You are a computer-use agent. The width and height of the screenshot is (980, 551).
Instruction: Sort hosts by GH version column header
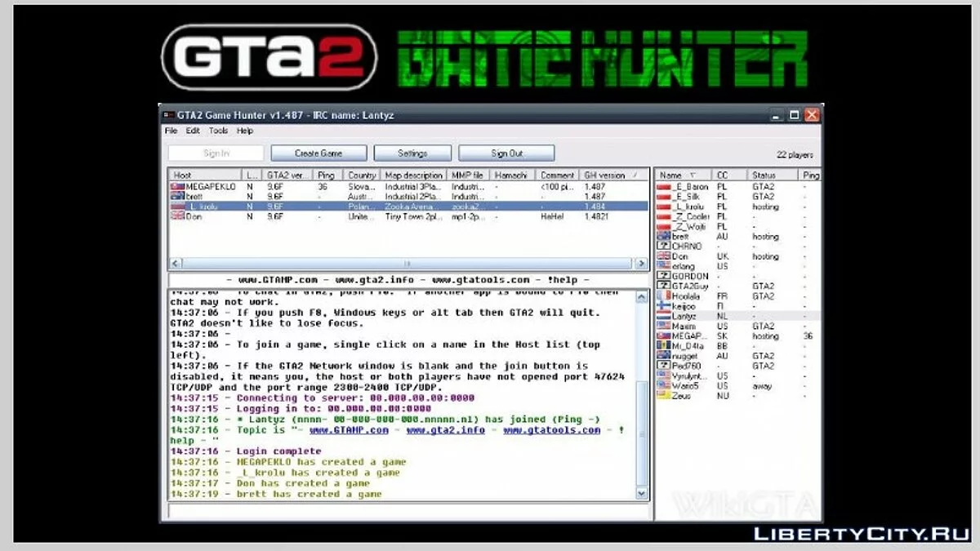coord(604,176)
